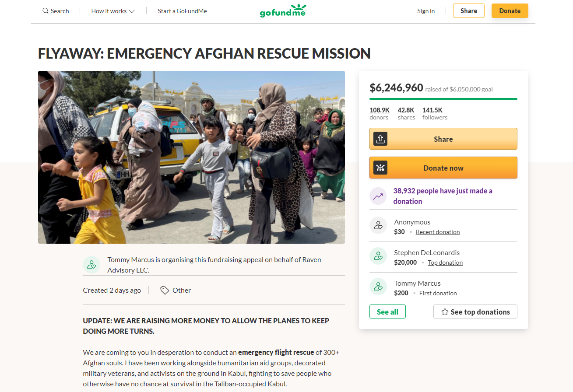This screenshot has height=392, width=573.
Task: Follow the Top donation link
Action: pyautogui.click(x=445, y=262)
